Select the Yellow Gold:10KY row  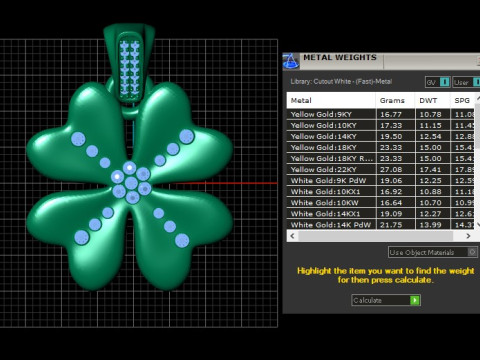[x=381, y=125]
